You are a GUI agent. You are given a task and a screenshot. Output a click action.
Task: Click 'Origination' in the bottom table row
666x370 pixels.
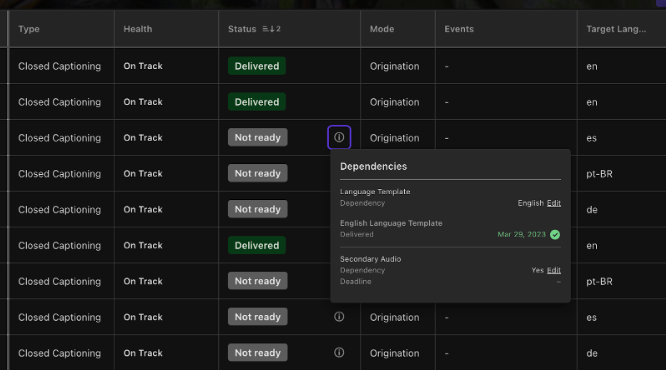[394, 353]
